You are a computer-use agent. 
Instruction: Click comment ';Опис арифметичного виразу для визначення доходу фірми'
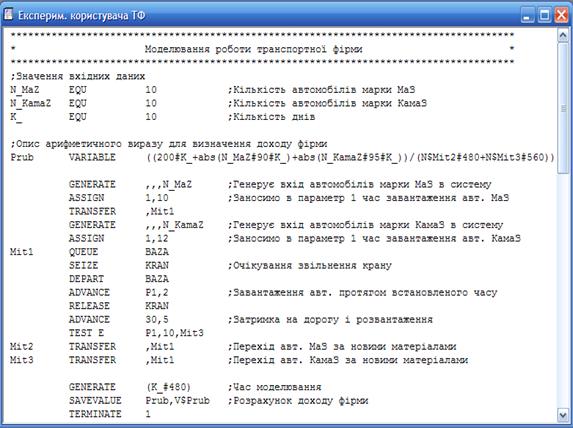pyautogui.click(x=169, y=144)
